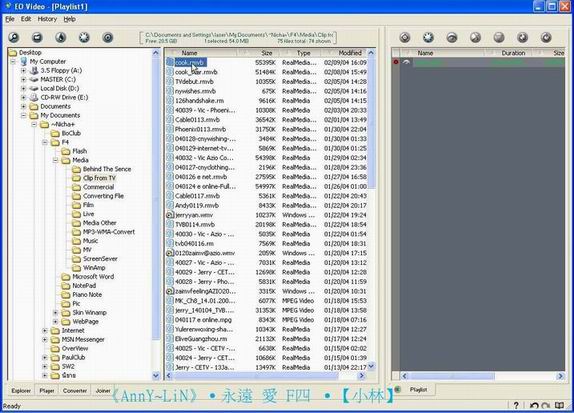The width and height of the screenshot is (574, 413).
Task: Open the History menu
Action: 47,19
